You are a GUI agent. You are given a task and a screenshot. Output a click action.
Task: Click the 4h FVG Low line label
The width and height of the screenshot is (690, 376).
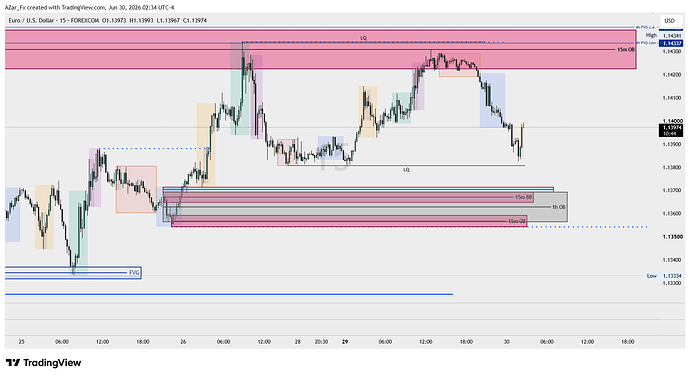[646, 43]
